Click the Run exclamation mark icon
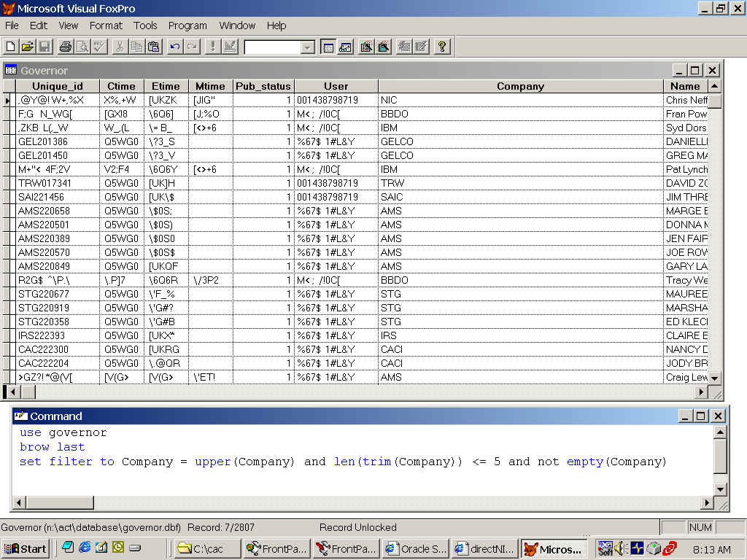The height and width of the screenshot is (560, 747). coord(212,47)
